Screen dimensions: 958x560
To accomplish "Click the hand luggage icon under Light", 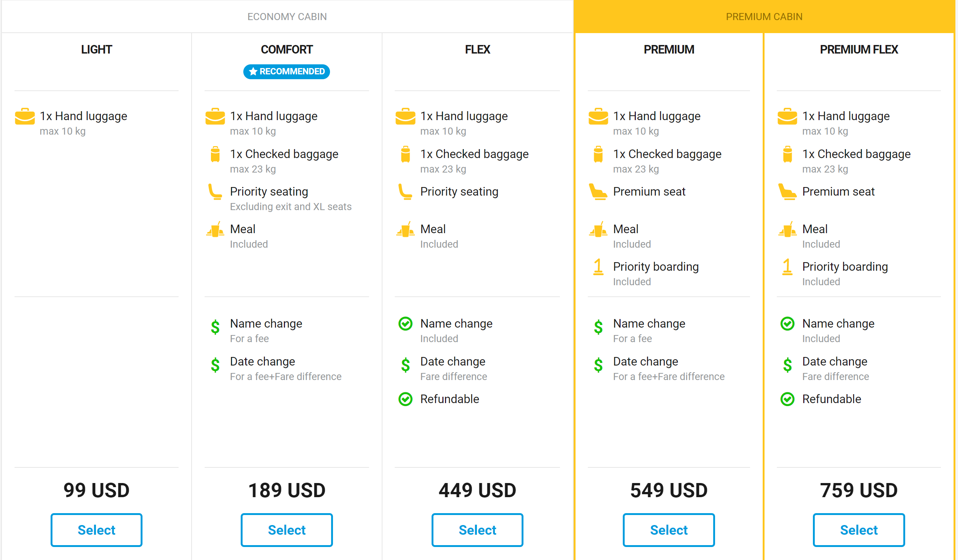I will [x=25, y=116].
